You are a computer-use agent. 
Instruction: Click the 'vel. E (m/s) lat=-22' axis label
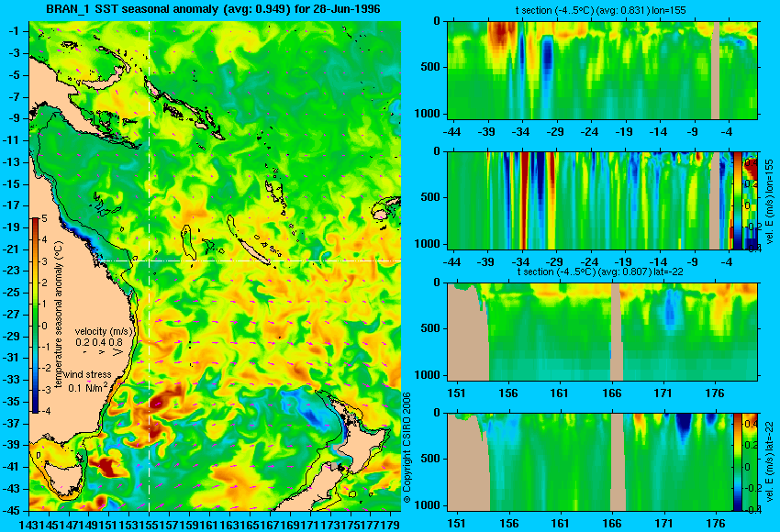pos(769,463)
